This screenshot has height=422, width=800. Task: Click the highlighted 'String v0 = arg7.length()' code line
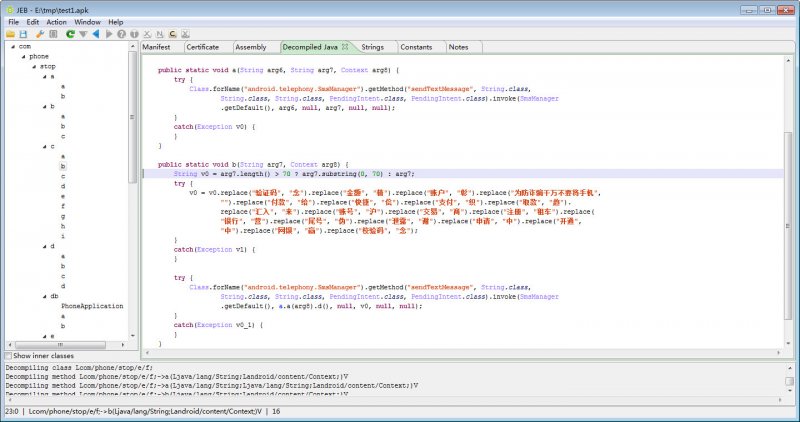(294, 174)
